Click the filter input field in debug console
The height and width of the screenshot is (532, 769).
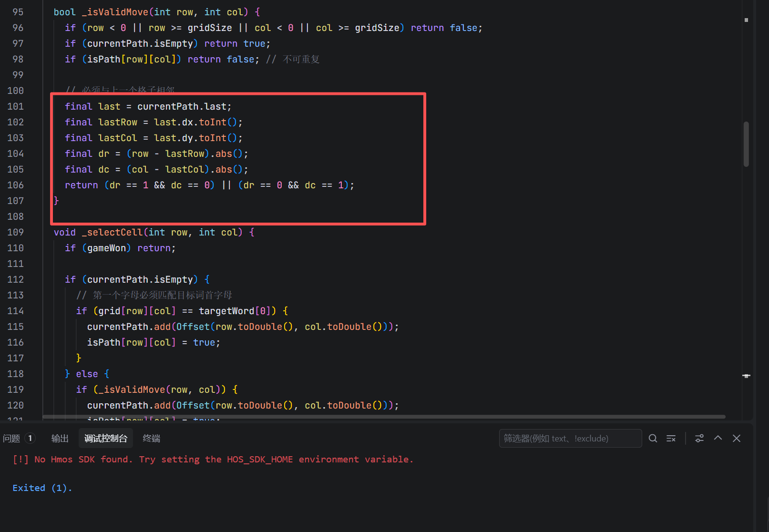pyautogui.click(x=570, y=438)
